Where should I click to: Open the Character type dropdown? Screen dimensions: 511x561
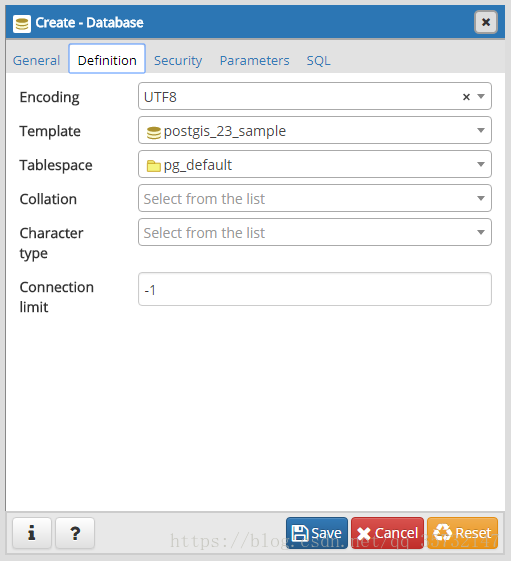point(315,232)
